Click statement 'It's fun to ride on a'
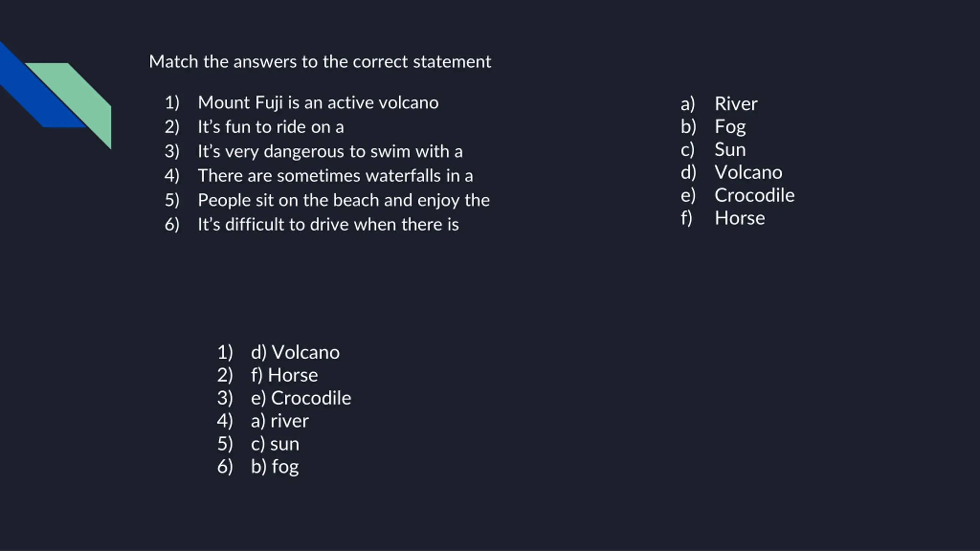Image resolution: width=980 pixels, height=551 pixels. (270, 127)
